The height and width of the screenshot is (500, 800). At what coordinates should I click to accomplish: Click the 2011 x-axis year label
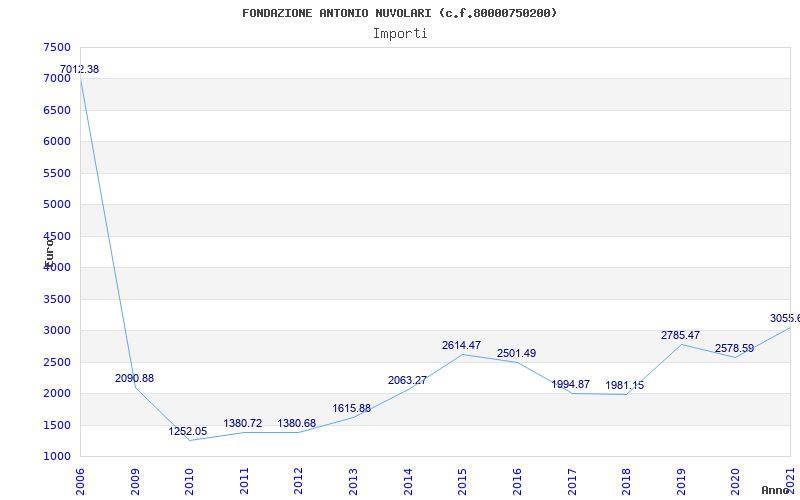244,482
